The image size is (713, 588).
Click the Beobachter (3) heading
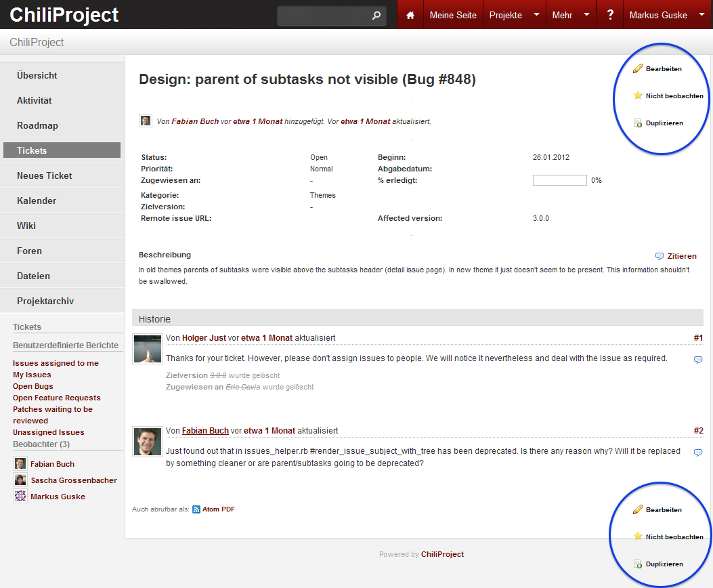click(41, 444)
